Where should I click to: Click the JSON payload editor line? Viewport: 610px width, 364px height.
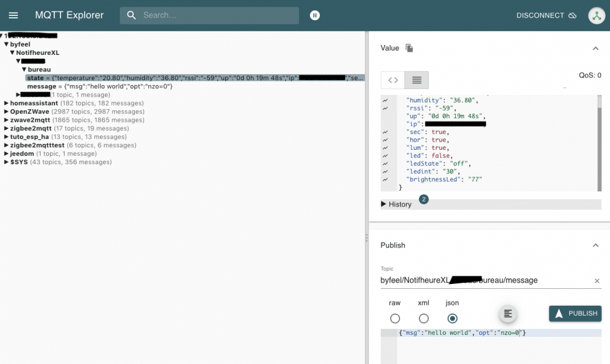point(499,333)
